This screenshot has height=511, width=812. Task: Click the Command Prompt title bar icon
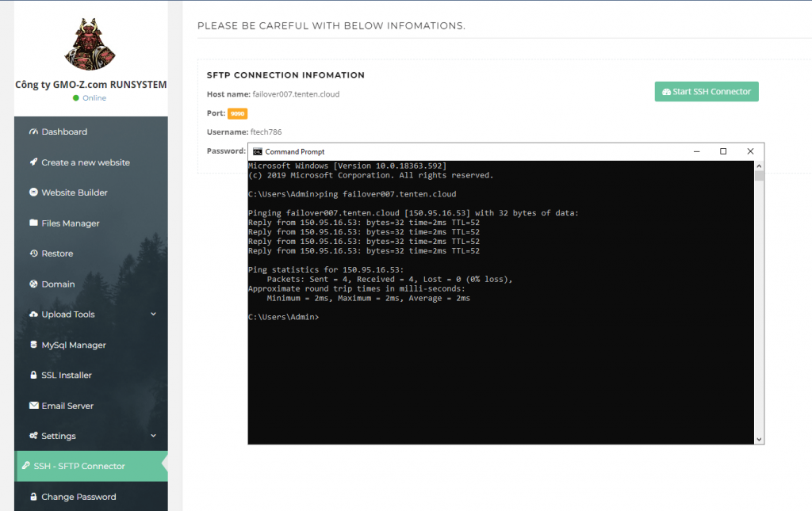[257, 151]
